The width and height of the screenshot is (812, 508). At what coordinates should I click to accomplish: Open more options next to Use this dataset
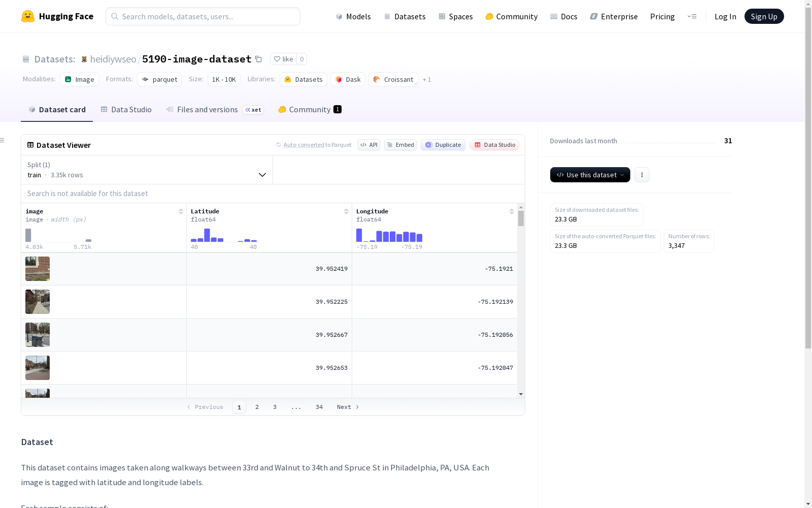[x=641, y=175]
